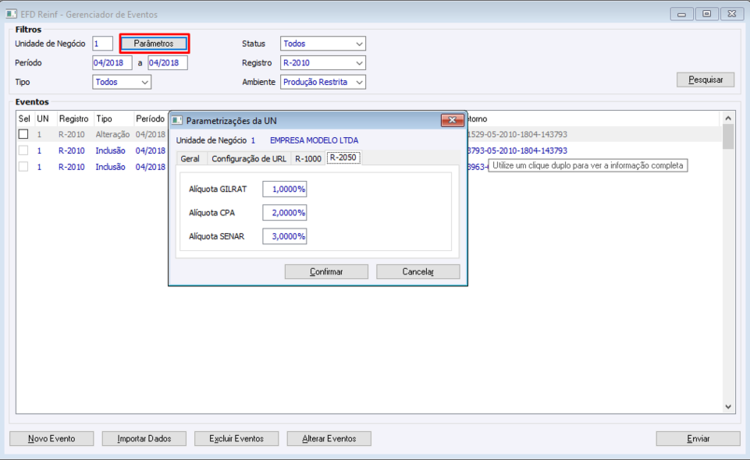The width and height of the screenshot is (750, 460).
Task: Click the Enviar button
Action: (x=698, y=438)
